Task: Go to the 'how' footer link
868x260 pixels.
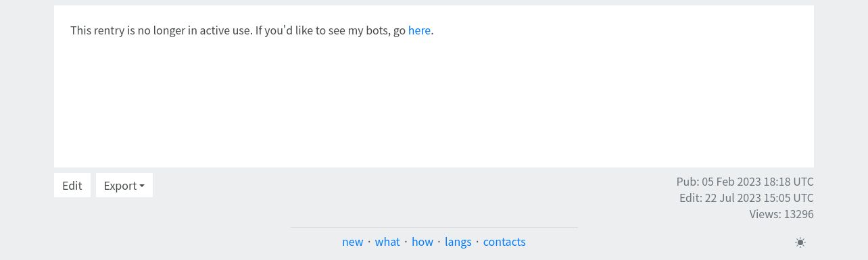Action: [423, 242]
